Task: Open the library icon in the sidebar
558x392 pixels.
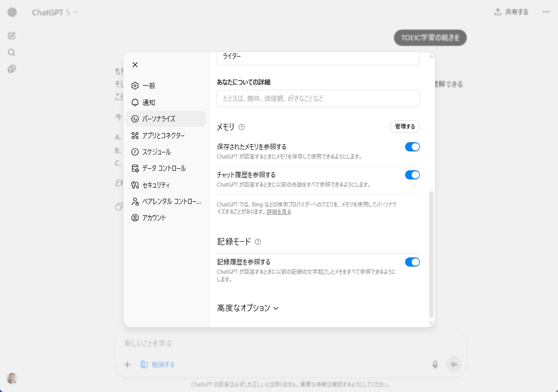Action: [x=11, y=69]
